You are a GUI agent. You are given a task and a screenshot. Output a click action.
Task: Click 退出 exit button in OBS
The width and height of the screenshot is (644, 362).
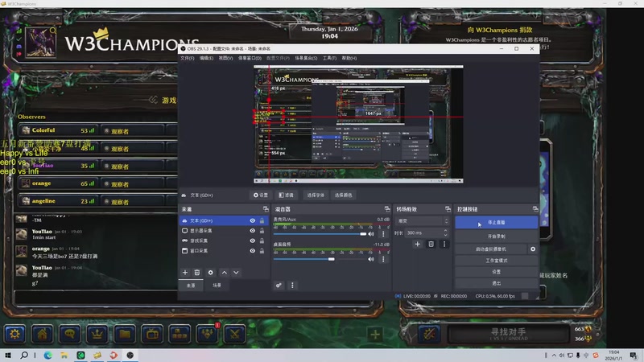coord(496,283)
